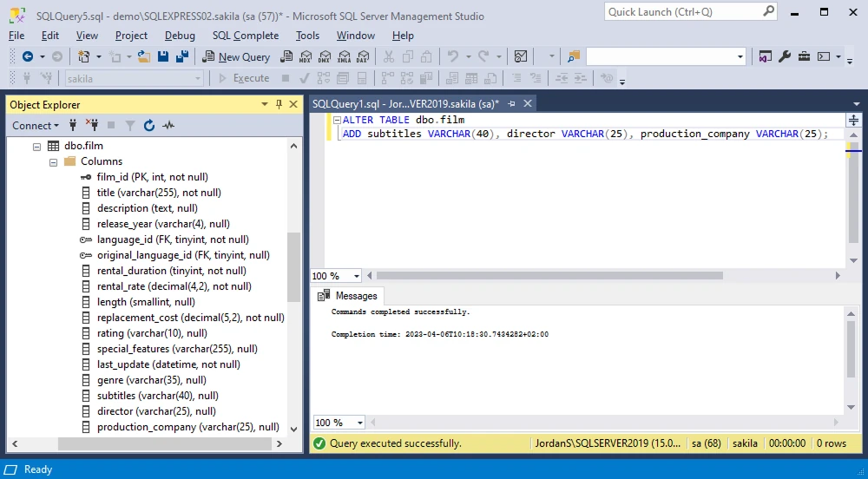This screenshot has height=479, width=868.
Task: Click the query editor horizontal scrollbar thumb
Action: click(x=549, y=275)
